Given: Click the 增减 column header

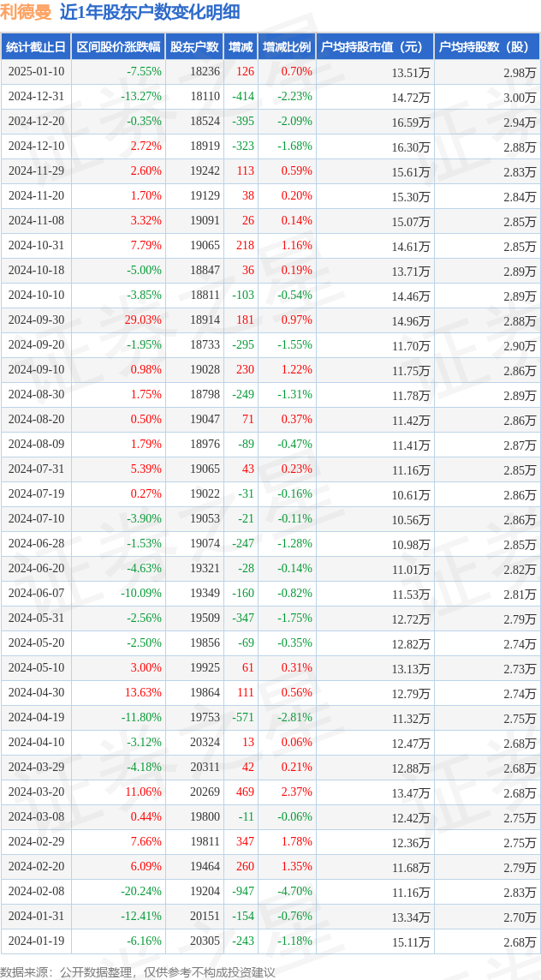Looking at the screenshot, I should click(x=241, y=46).
